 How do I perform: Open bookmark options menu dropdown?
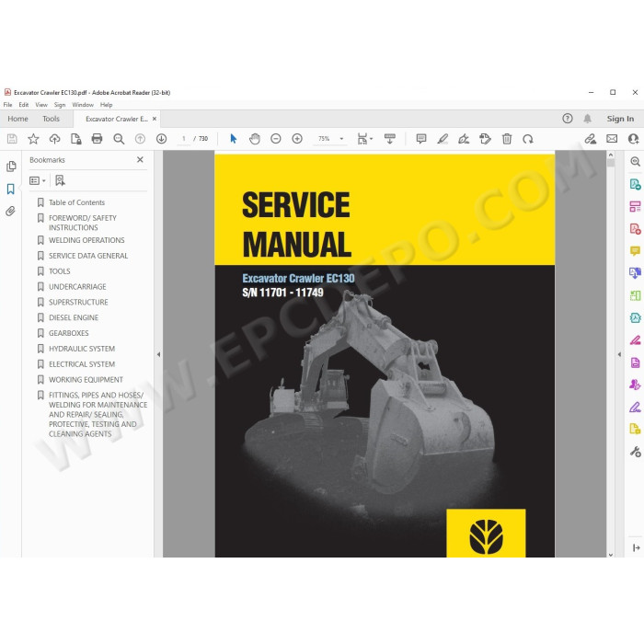[38, 180]
